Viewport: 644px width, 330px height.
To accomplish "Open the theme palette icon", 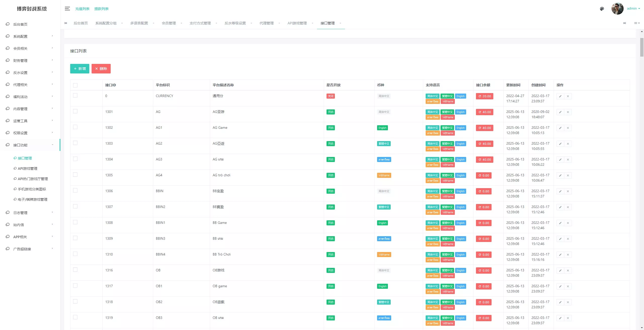I will coord(602,9).
